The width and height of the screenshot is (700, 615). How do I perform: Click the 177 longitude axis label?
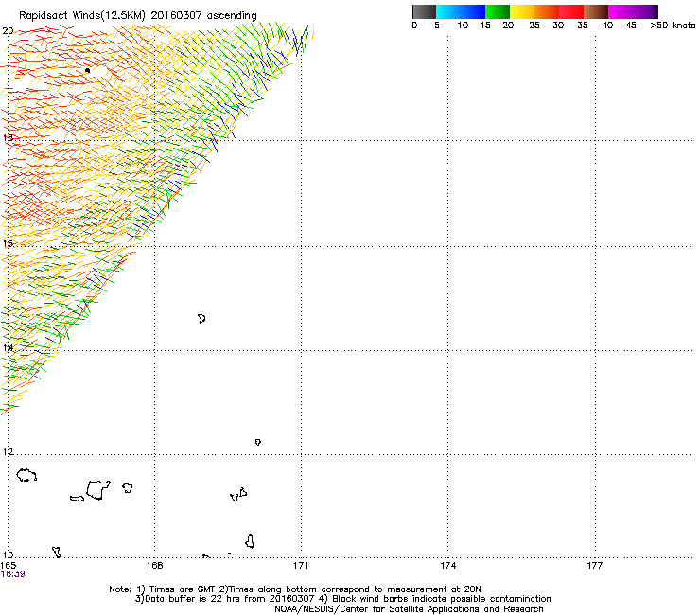(595, 566)
